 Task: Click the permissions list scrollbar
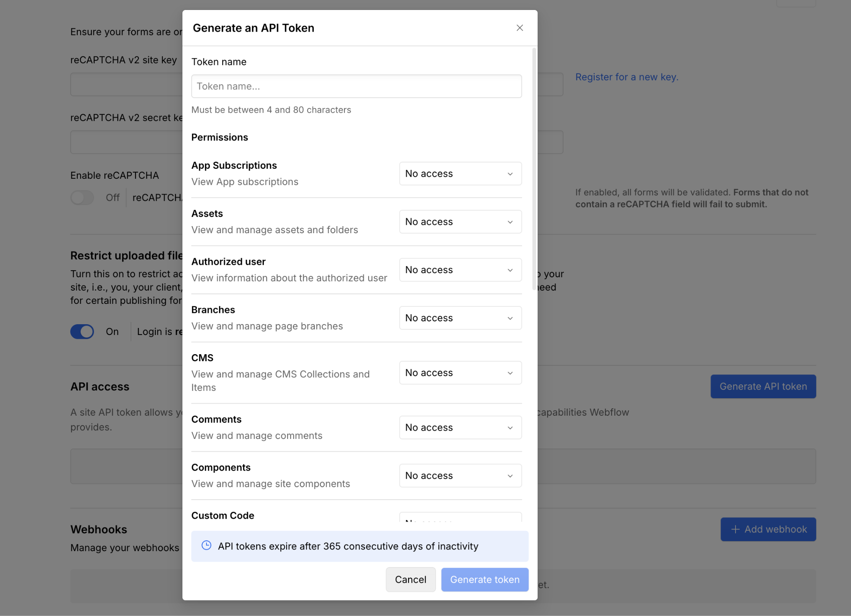(534, 168)
